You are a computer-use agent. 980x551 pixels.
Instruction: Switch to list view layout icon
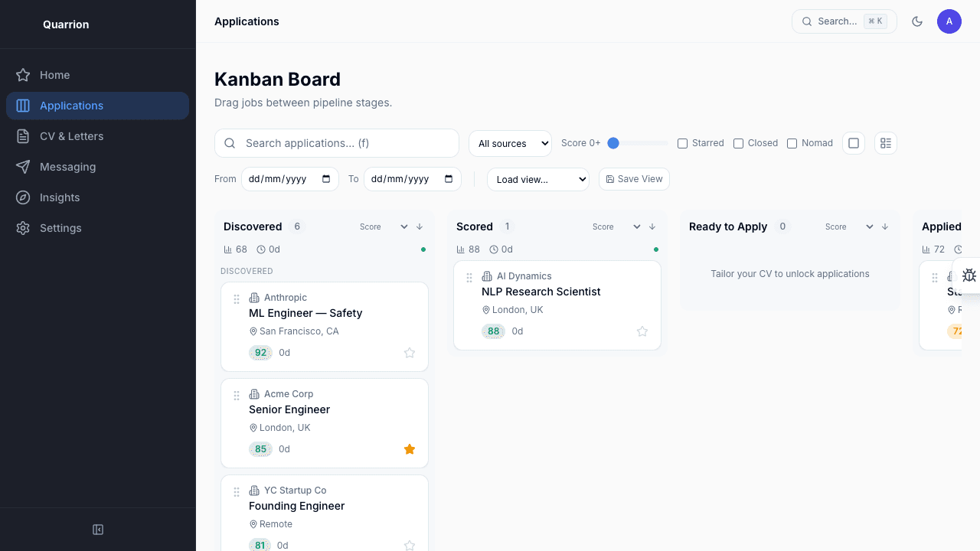[886, 143]
